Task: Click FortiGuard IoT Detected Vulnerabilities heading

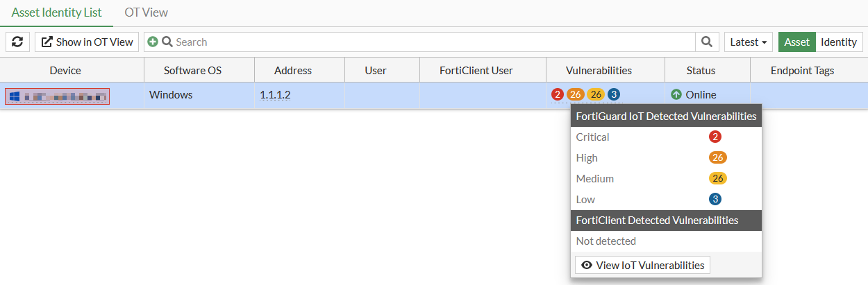Action: pos(667,116)
